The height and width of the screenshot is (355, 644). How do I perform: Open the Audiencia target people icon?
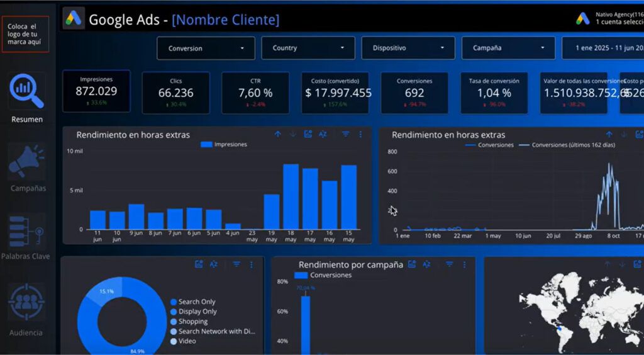point(26,302)
